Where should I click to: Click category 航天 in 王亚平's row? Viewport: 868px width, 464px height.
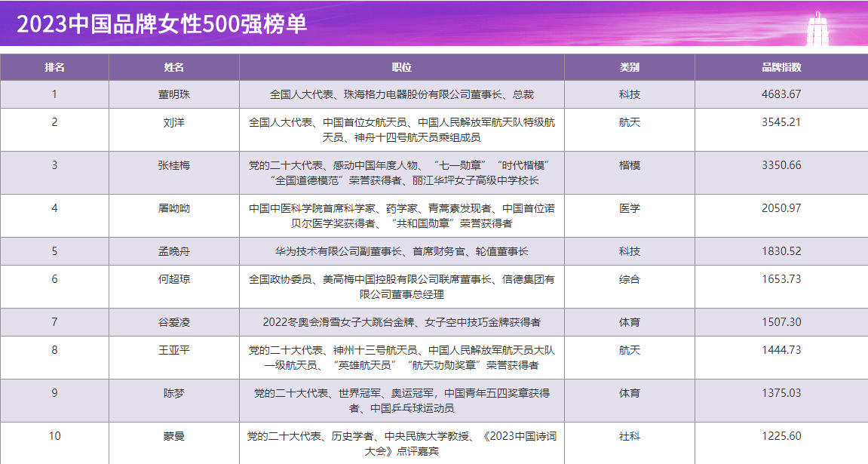pos(630,351)
